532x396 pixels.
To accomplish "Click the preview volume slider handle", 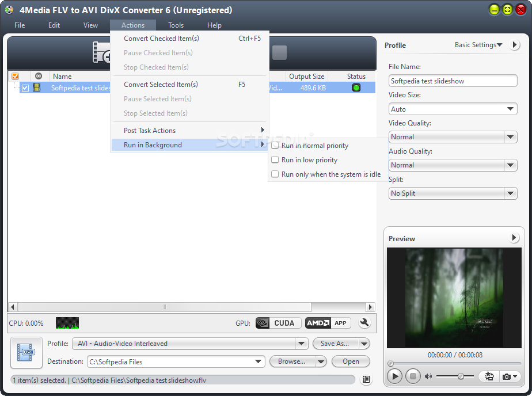I will (x=461, y=376).
